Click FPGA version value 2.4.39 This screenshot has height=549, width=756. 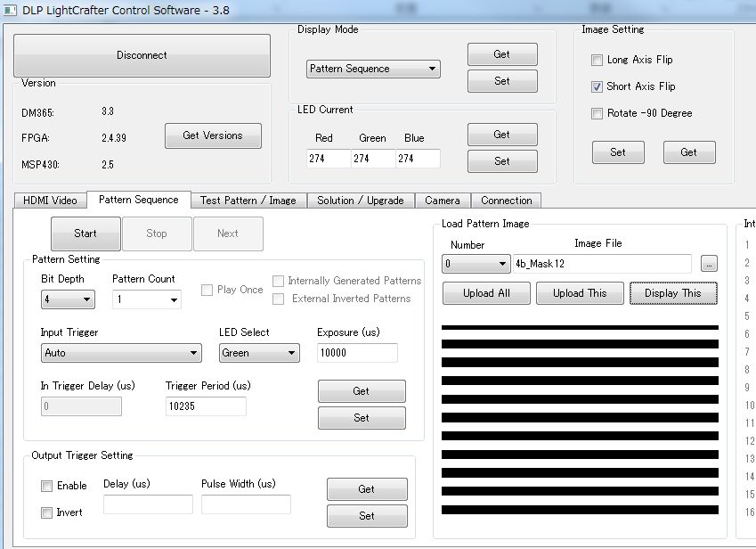pyautogui.click(x=114, y=138)
